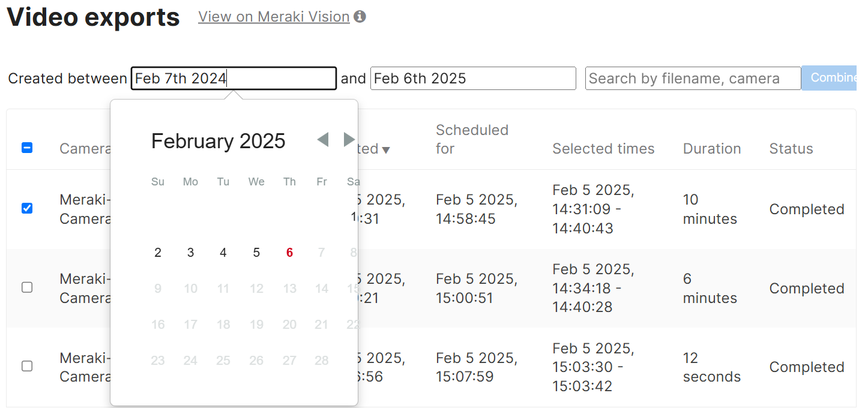Screen dimensions: 868x408
Task: Sort by Selected times column header
Action: tap(603, 149)
